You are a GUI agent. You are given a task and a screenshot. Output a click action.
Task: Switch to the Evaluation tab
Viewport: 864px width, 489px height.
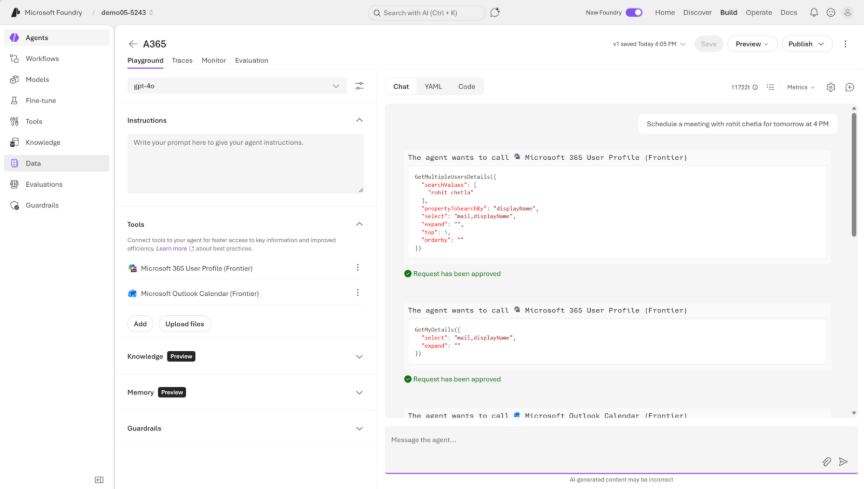(252, 61)
